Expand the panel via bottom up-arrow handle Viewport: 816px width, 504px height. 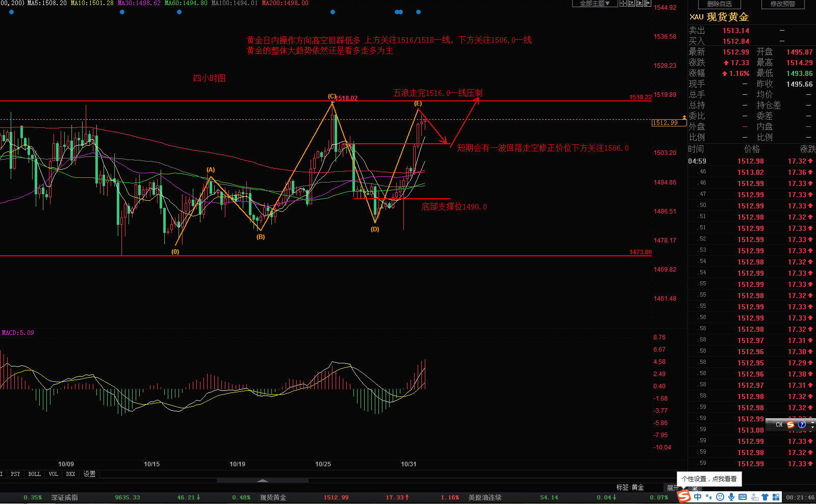click(263, 481)
